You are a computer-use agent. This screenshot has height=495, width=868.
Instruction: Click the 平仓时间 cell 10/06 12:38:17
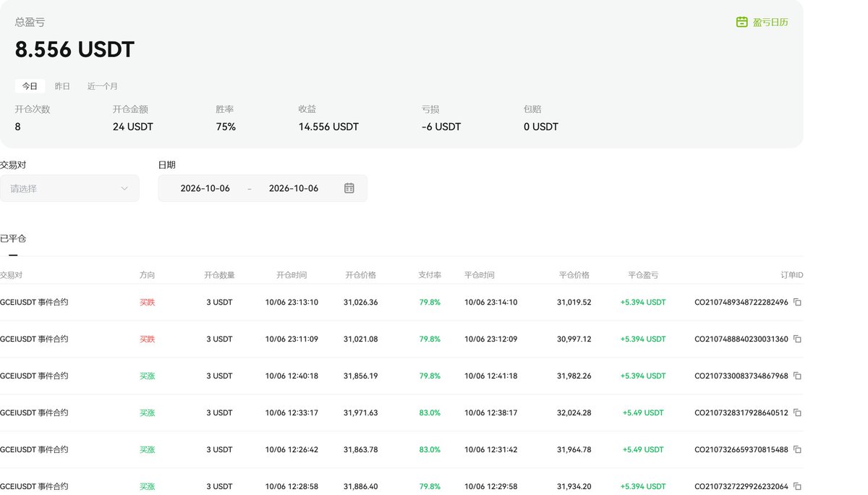[x=491, y=413]
